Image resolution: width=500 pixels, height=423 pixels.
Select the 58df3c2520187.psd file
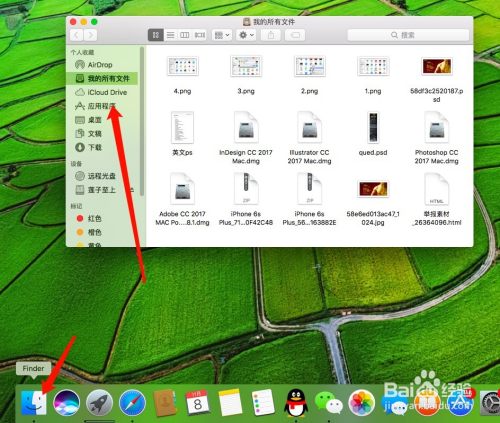coord(437,66)
